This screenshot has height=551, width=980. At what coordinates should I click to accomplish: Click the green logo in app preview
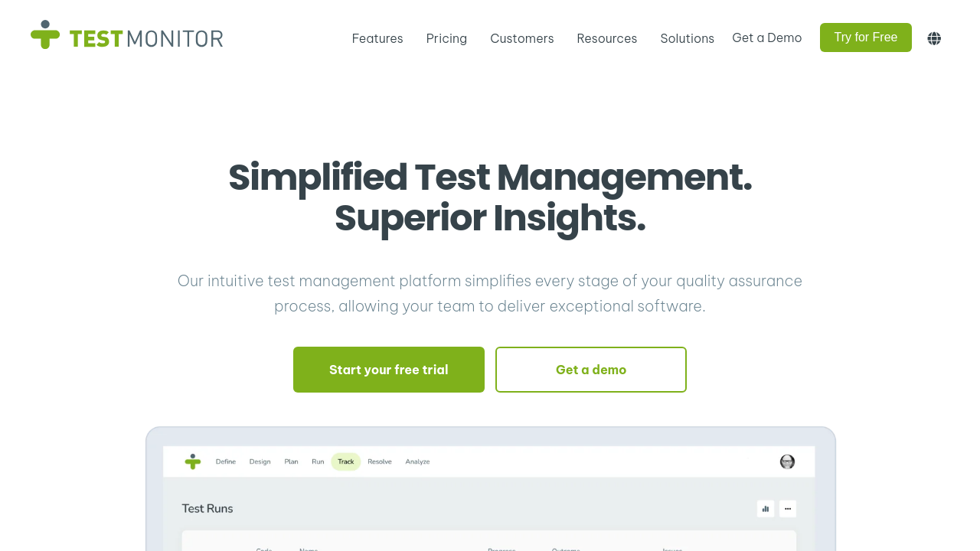pos(193,461)
